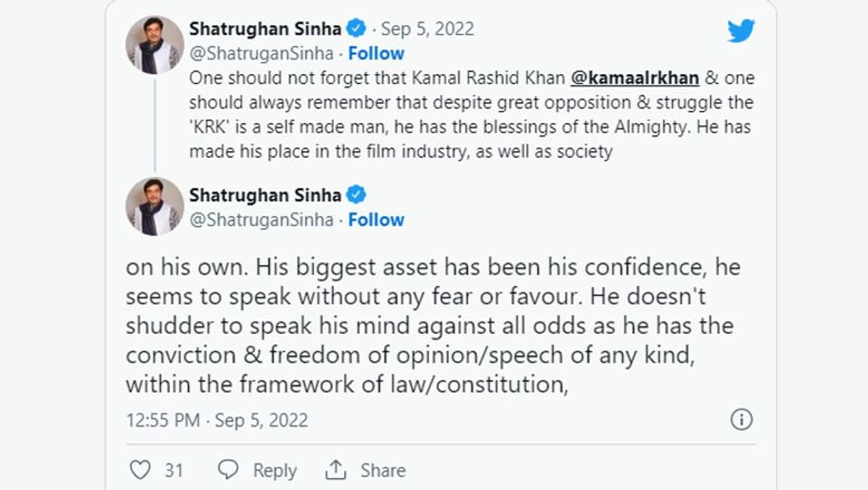Viewport: 868px width, 490px height.
Task: Open second Shatrughan Sinha profile picture
Action: 155,206
